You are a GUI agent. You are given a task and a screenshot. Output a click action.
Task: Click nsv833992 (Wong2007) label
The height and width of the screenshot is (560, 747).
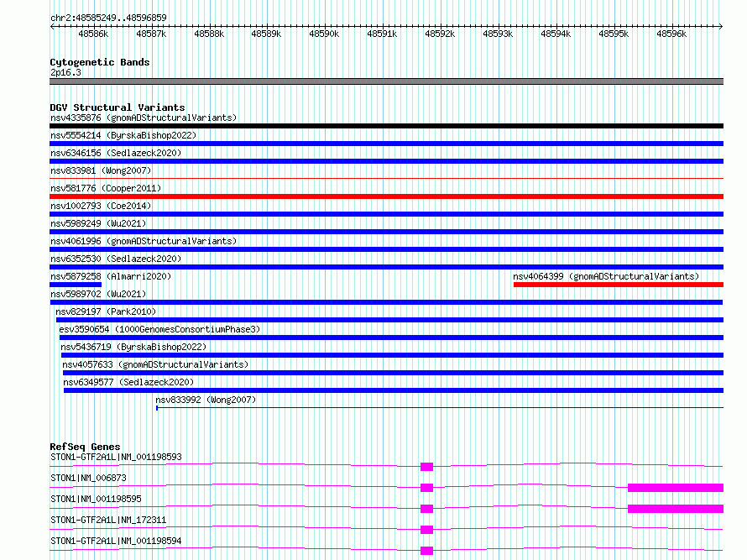206,400
